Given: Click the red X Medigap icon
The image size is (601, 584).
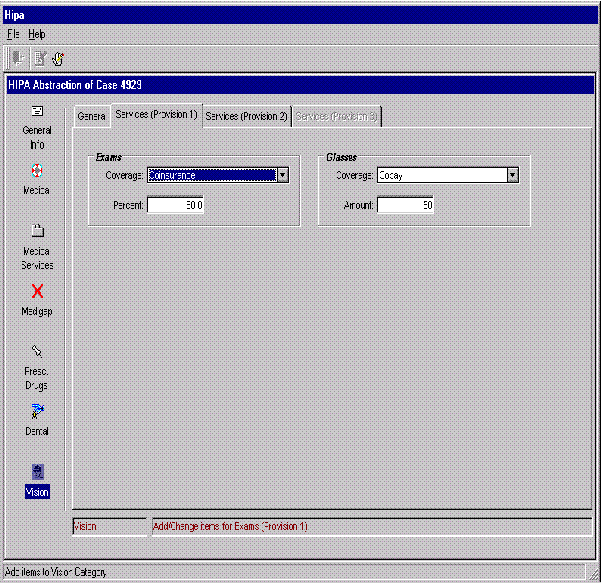Looking at the screenshot, I should coord(37,291).
